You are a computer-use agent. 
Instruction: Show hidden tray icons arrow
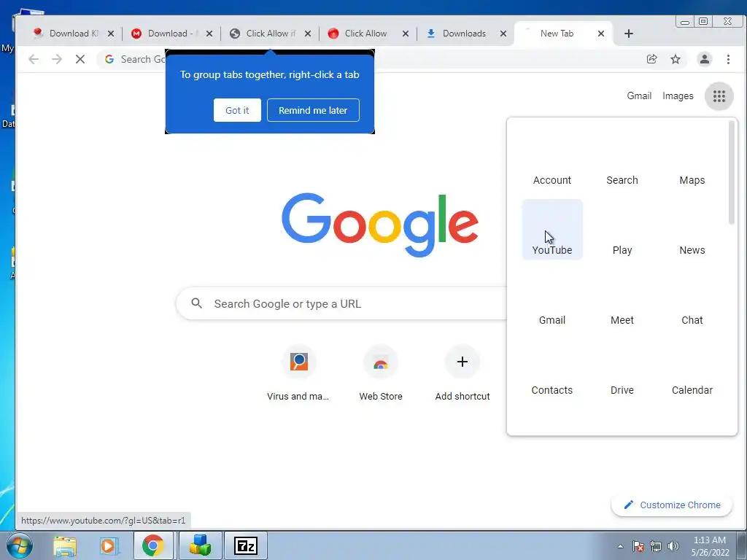tap(620, 546)
